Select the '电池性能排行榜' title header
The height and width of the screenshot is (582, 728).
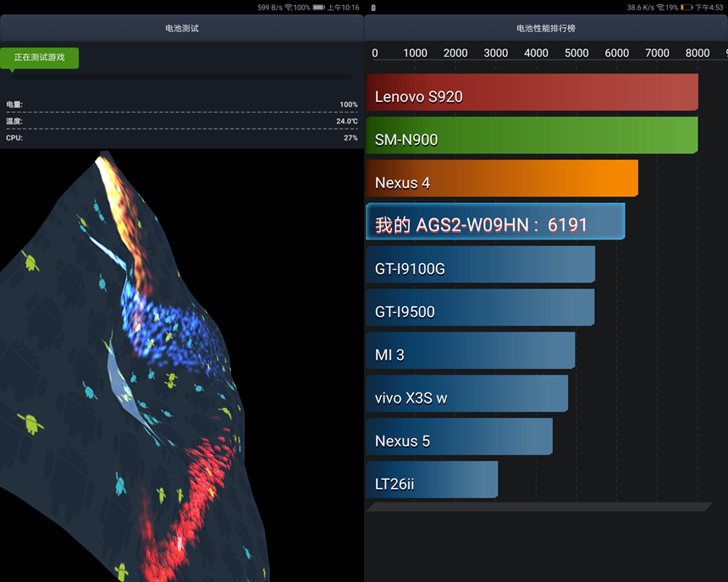546,28
